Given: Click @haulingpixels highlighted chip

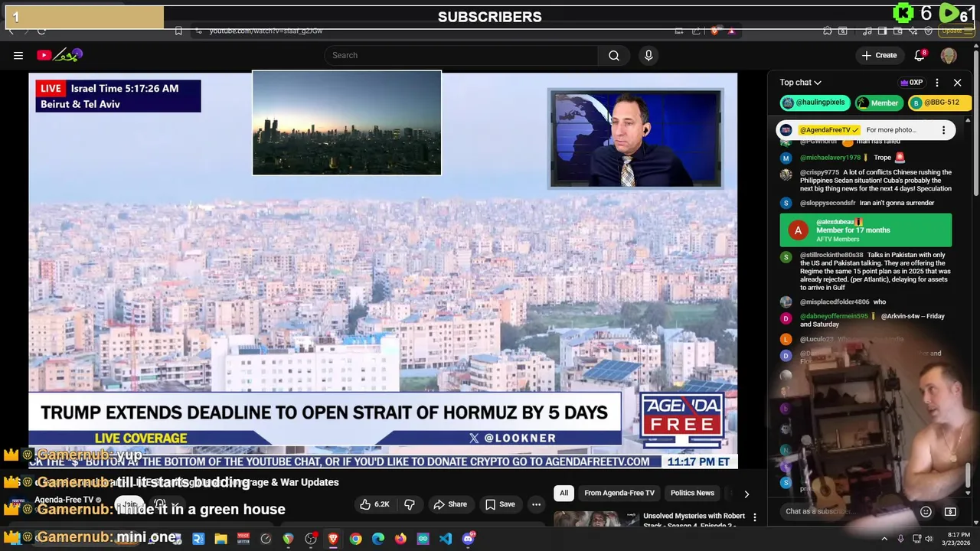Looking at the screenshot, I should tap(814, 103).
